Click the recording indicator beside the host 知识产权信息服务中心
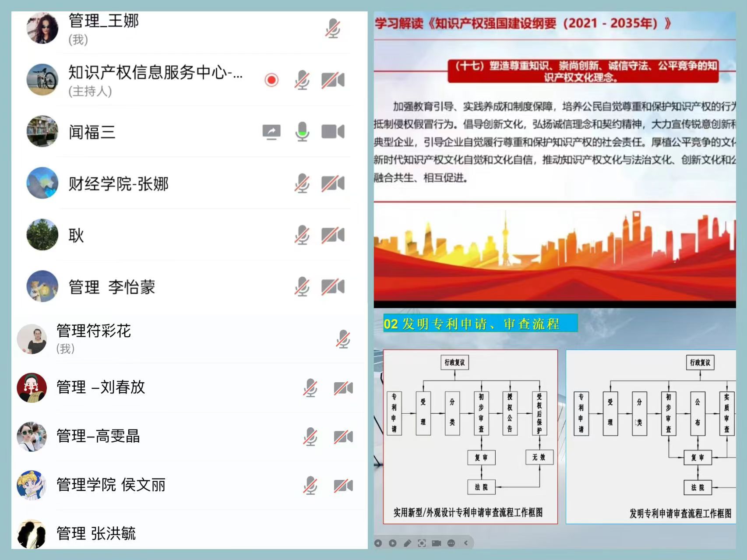 click(271, 81)
